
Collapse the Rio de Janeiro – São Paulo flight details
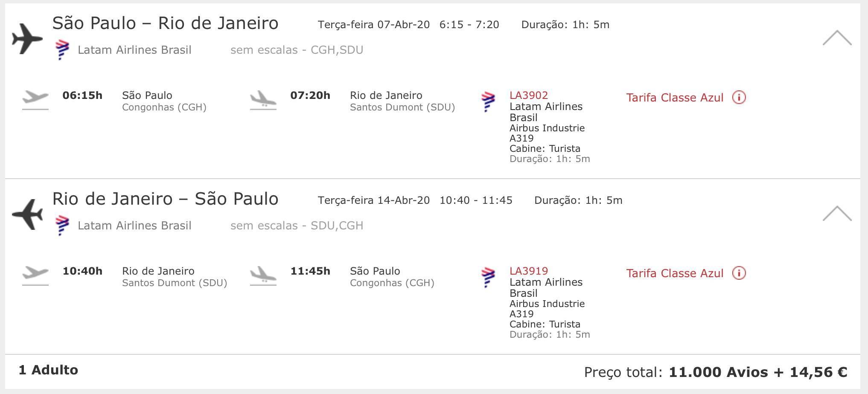click(837, 214)
